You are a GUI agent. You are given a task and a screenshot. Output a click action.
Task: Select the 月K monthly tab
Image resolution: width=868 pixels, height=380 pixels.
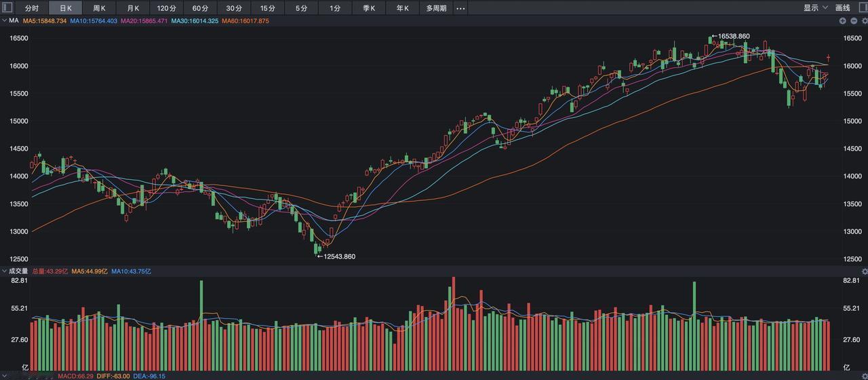(133, 8)
